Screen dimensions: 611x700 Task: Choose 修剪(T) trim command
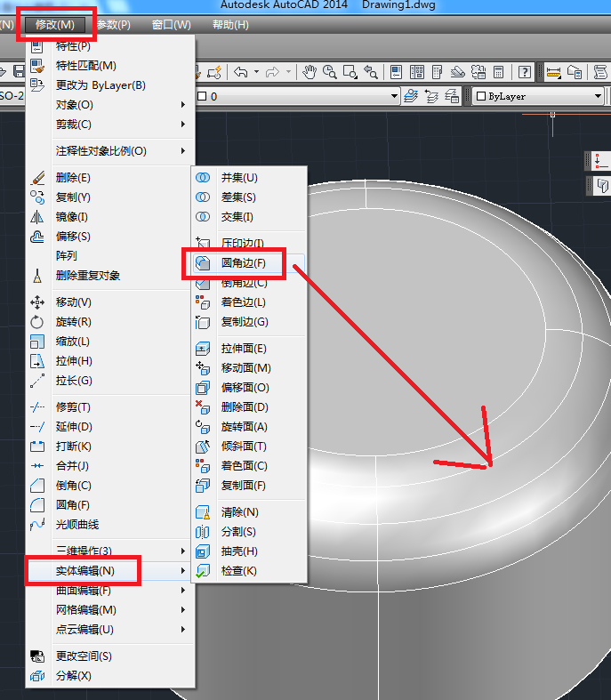pyautogui.click(x=110, y=407)
